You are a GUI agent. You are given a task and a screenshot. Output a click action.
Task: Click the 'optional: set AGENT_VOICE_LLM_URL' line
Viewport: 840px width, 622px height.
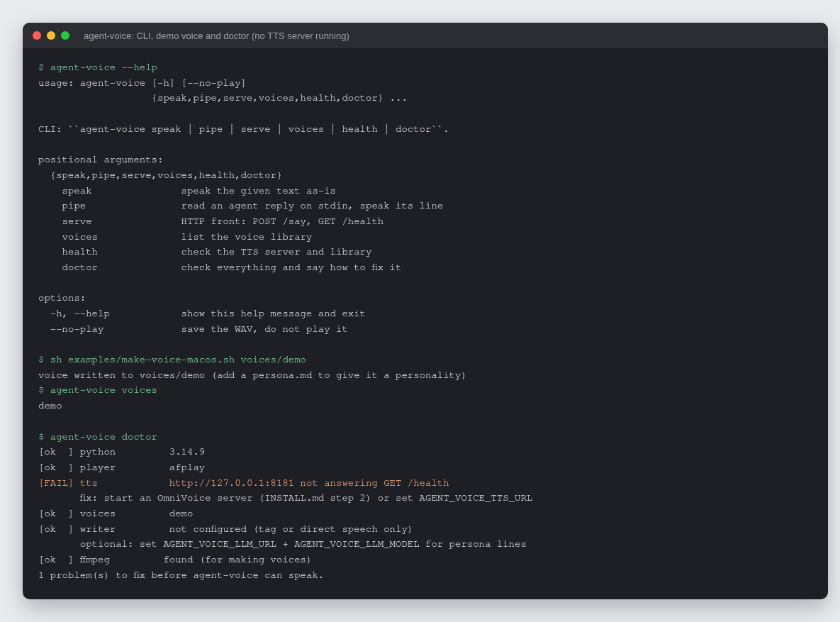303,544
